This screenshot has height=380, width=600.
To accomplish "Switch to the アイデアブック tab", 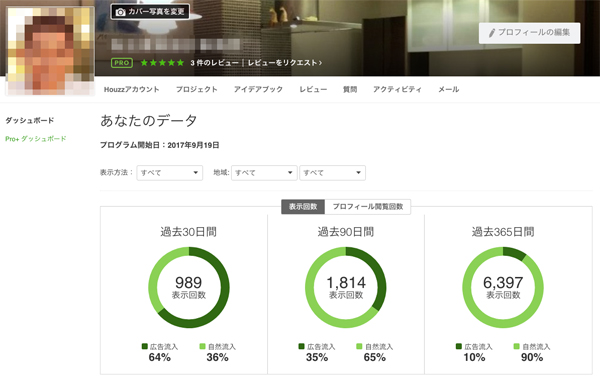I will point(258,89).
